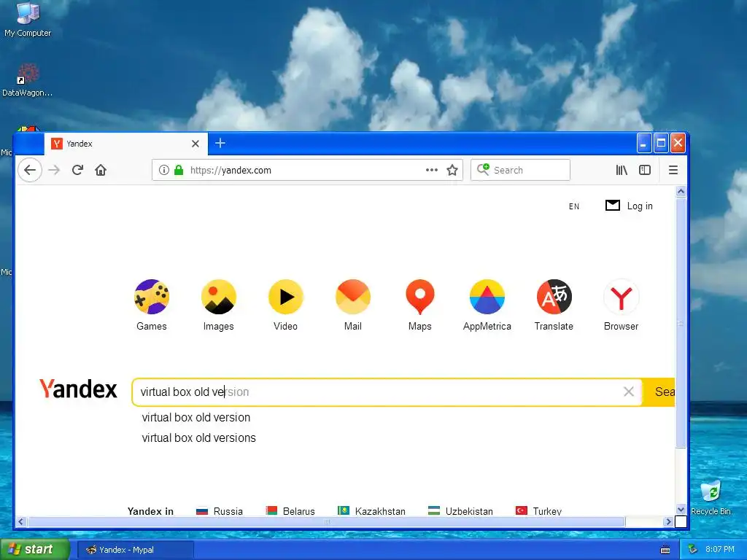747x560 pixels.
Task: Open the Windows start button
Action: [x=35, y=550]
